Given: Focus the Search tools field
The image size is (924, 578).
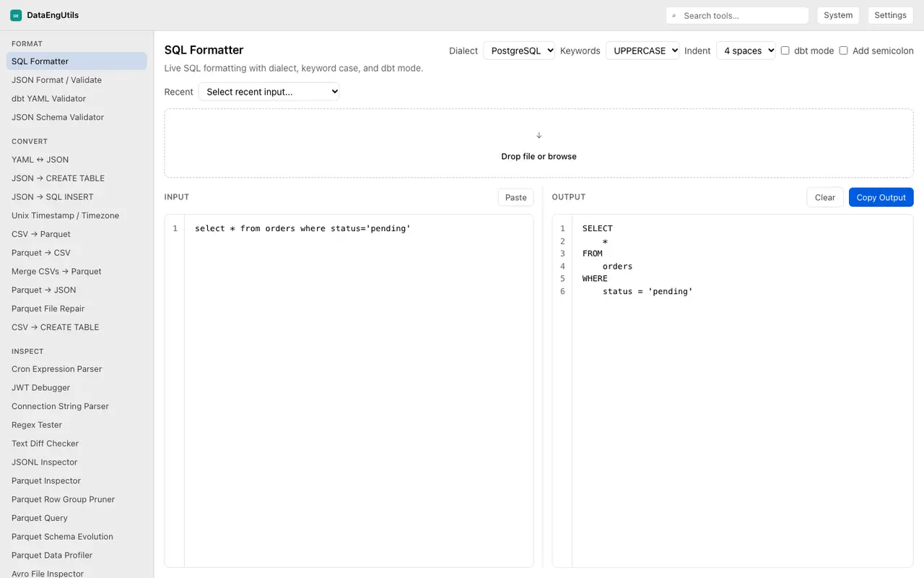Looking at the screenshot, I should pos(737,16).
